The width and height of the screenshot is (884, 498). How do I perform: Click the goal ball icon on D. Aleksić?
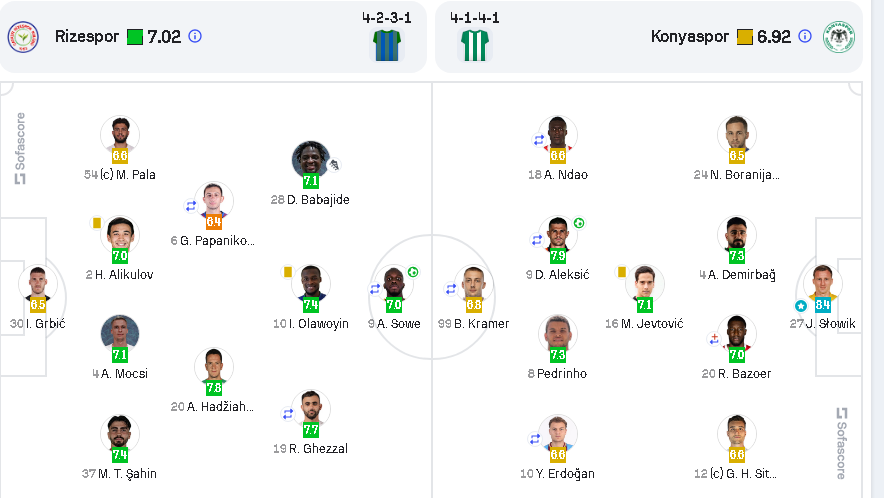point(579,222)
